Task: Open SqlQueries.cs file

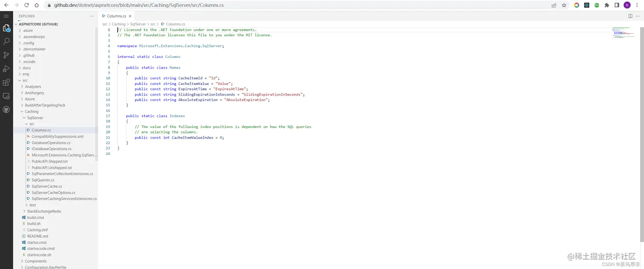Action: pyautogui.click(x=56, y=180)
